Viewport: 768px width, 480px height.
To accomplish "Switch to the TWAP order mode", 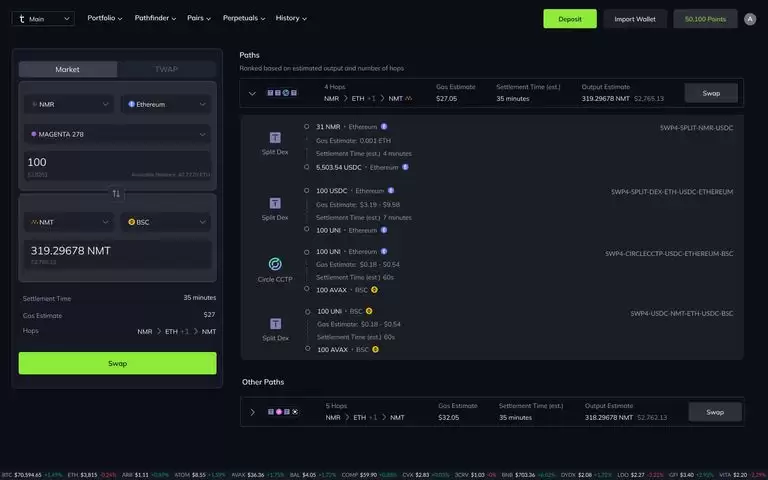I will coord(167,70).
